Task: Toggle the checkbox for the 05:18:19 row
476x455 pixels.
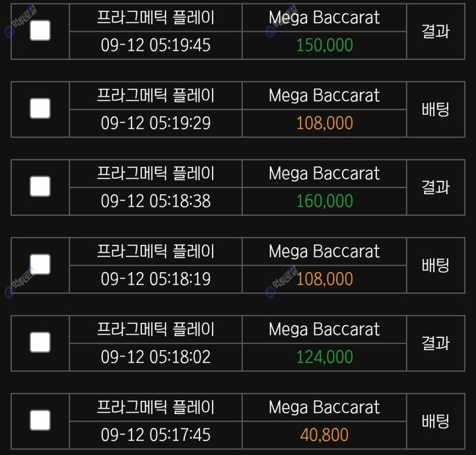Action: click(x=40, y=264)
